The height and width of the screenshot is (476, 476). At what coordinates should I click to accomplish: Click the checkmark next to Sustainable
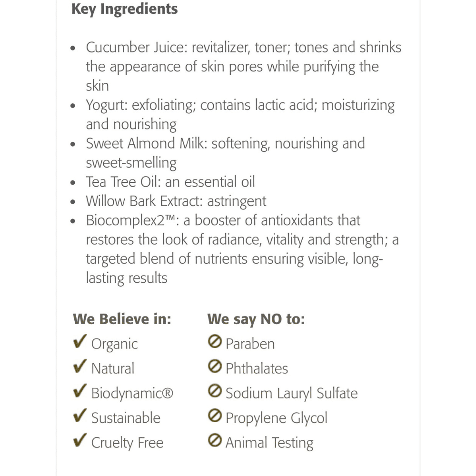(x=79, y=416)
